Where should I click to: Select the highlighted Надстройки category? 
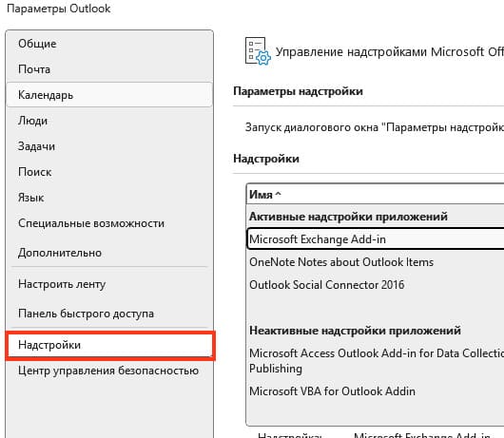tap(110, 345)
